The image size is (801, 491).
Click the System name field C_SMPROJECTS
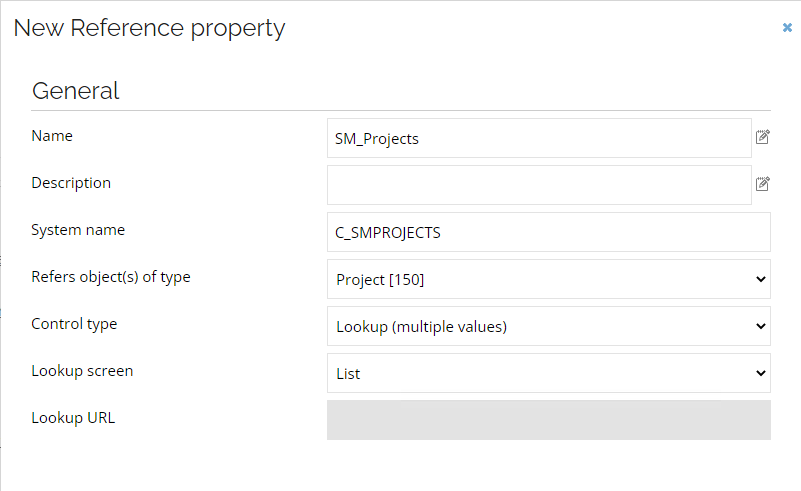[x=549, y=232]
